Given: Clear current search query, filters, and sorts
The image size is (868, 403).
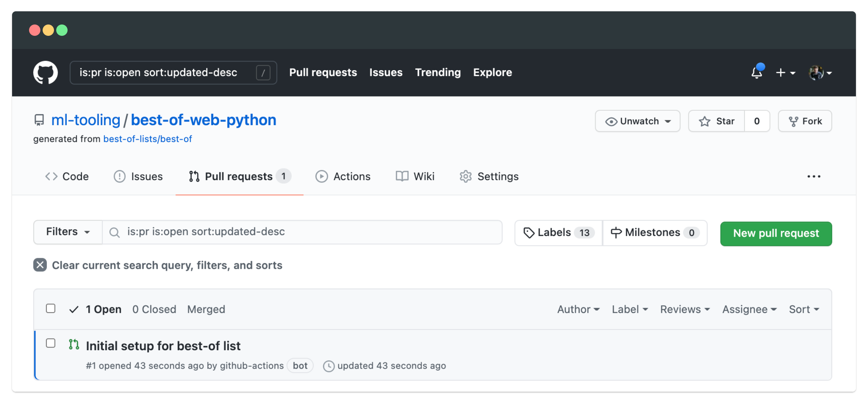Looking at the screenshot, I should coord(158,265).
